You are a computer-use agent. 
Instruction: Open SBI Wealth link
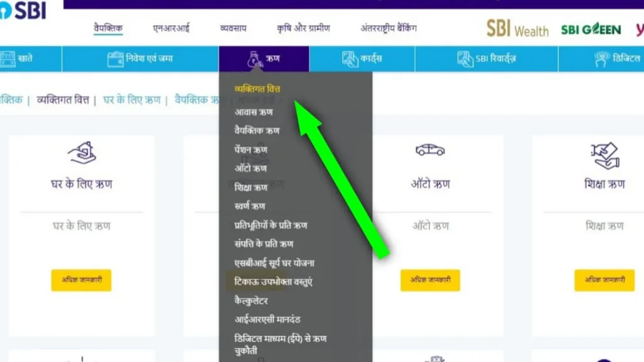[518, 29]
